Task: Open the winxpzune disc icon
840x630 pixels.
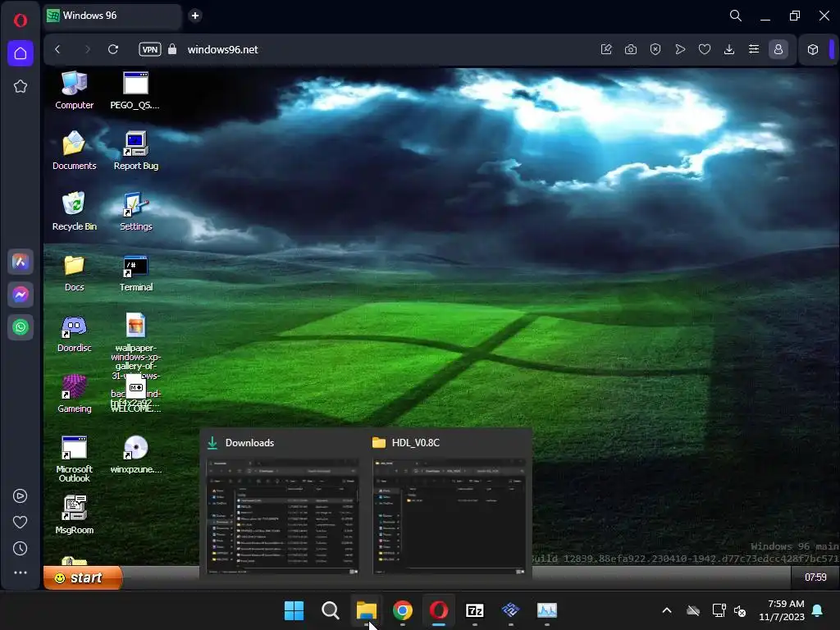Action: tap(135, 454)
